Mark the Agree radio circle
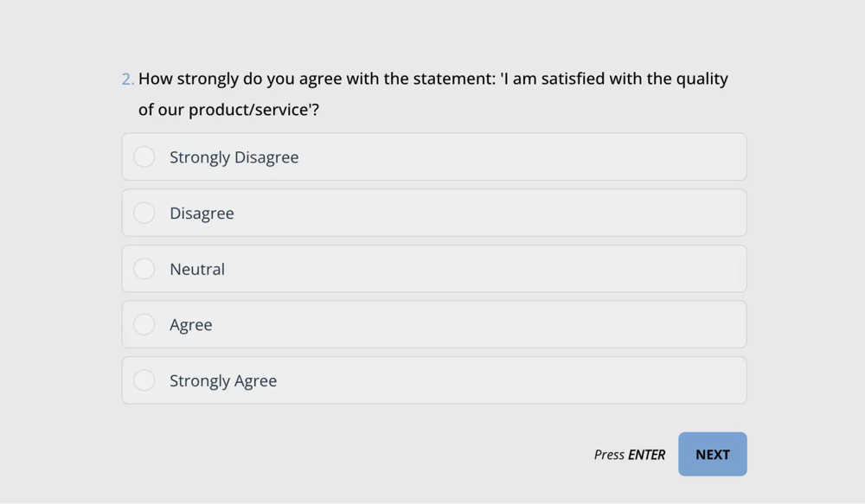Image resolution: width=865 pixels, height=504 pixels. tap(144, 324)
